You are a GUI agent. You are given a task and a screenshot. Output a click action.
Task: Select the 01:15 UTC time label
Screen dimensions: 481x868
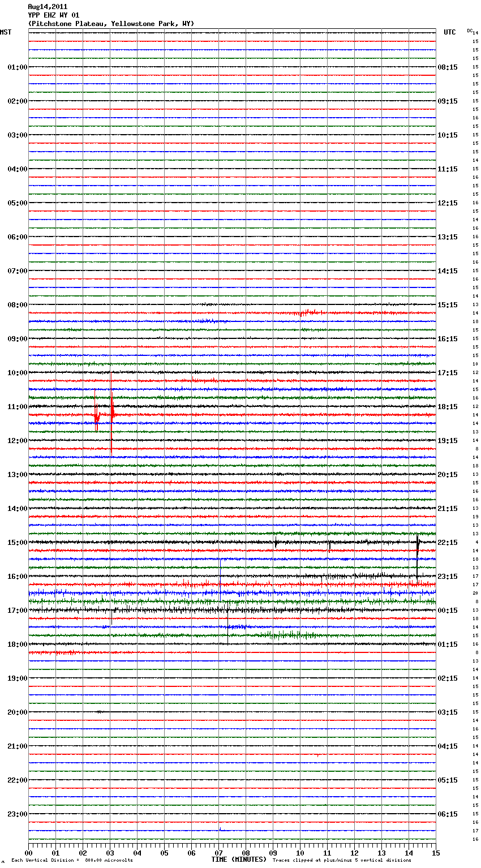click(x=448, y=644)
